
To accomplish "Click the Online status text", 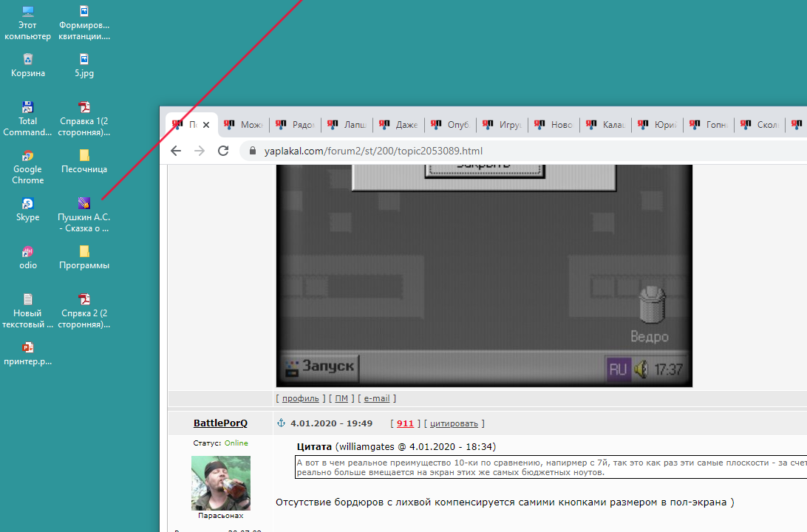I will point(236,443).
